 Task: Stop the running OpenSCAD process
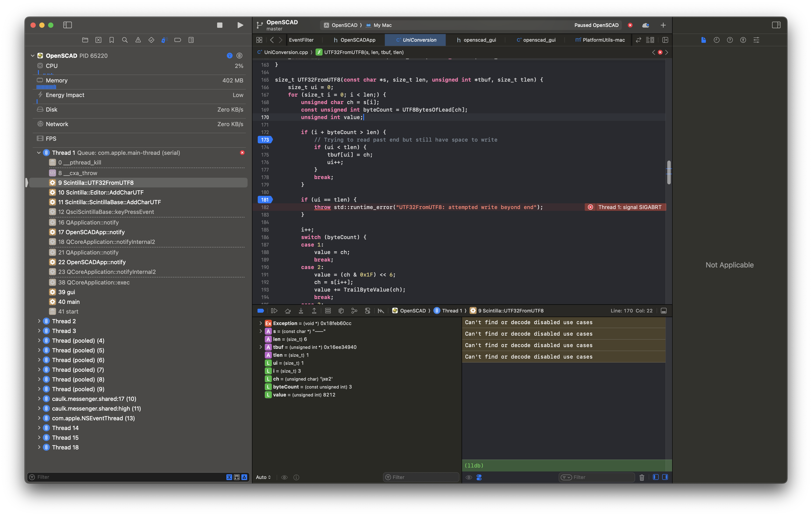[x=220, y=25]
